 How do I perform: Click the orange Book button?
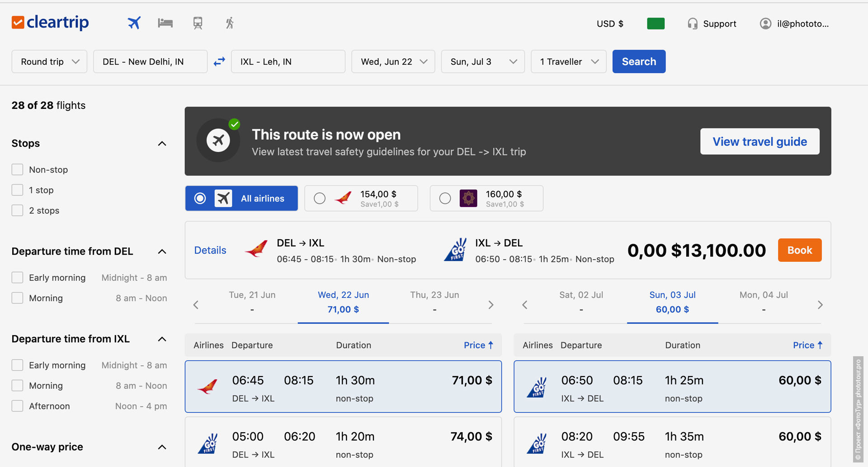point(800,250)
